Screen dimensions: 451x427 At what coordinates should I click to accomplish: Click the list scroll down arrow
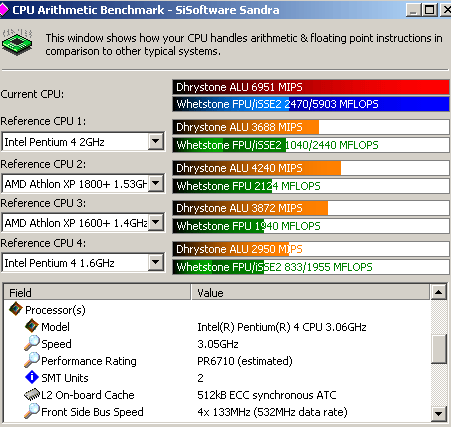(x=439, y=414)
